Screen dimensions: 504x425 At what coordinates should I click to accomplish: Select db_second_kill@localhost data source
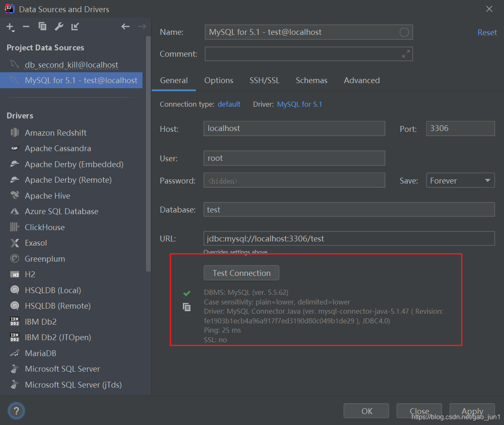click(x=71, y=65)
